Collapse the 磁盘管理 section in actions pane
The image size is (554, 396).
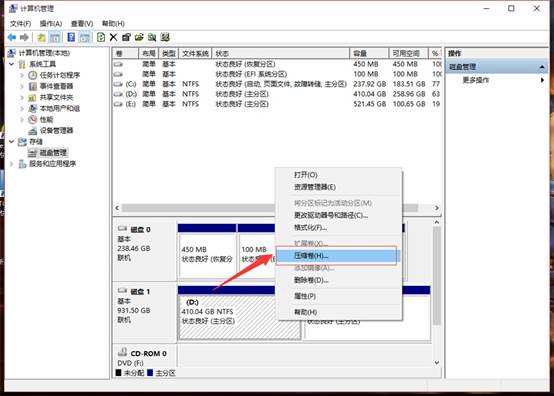point(542,67)
